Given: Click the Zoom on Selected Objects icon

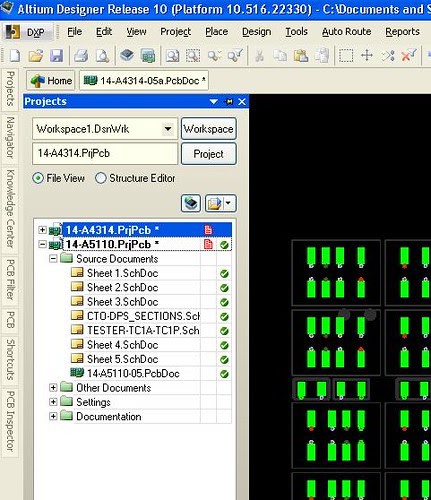Looking at the screenshot, I should pyautogui.click(x=214, y=56).
